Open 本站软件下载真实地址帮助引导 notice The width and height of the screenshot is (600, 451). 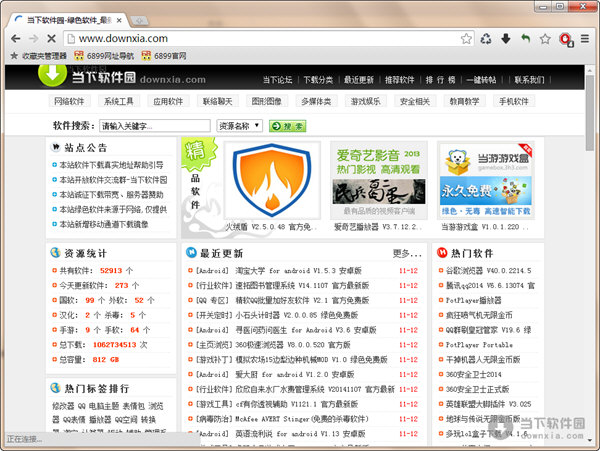[111, 165]
